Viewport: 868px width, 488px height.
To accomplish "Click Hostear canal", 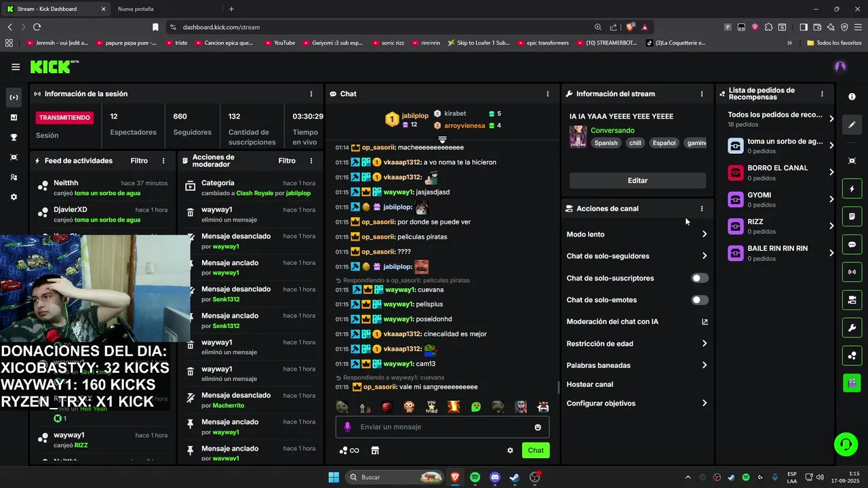I will (x=589, y=384).
